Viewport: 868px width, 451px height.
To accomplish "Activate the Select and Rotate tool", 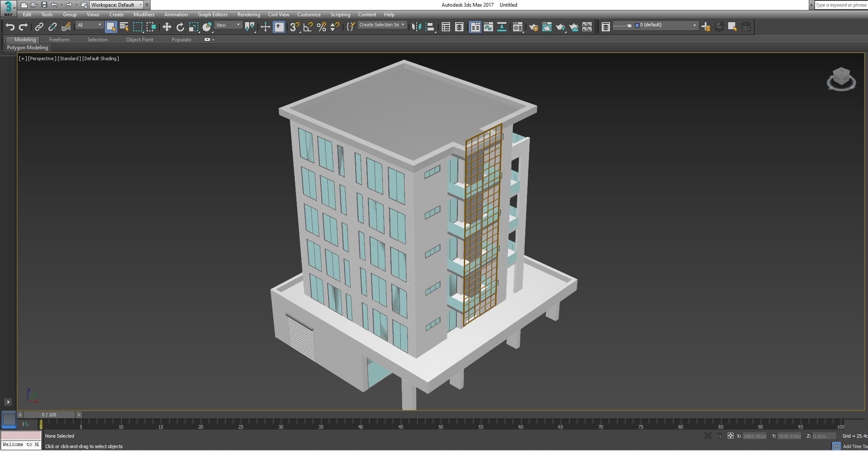I will click(180, 27).
